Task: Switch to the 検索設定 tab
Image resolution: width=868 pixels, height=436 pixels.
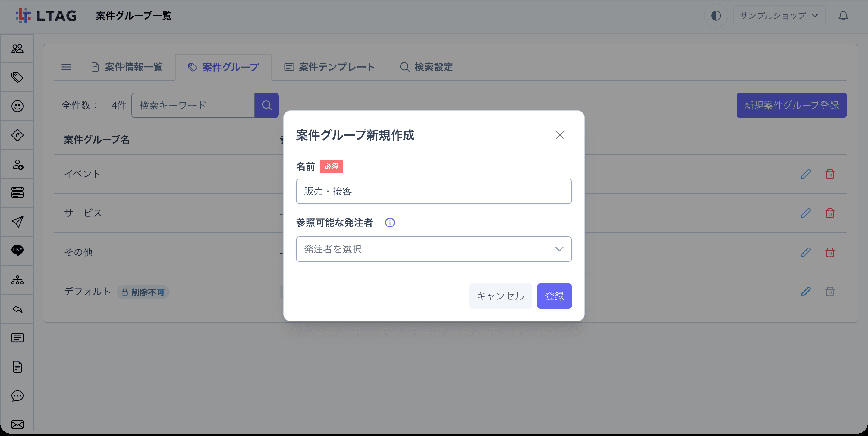Action: pos(426,67)
